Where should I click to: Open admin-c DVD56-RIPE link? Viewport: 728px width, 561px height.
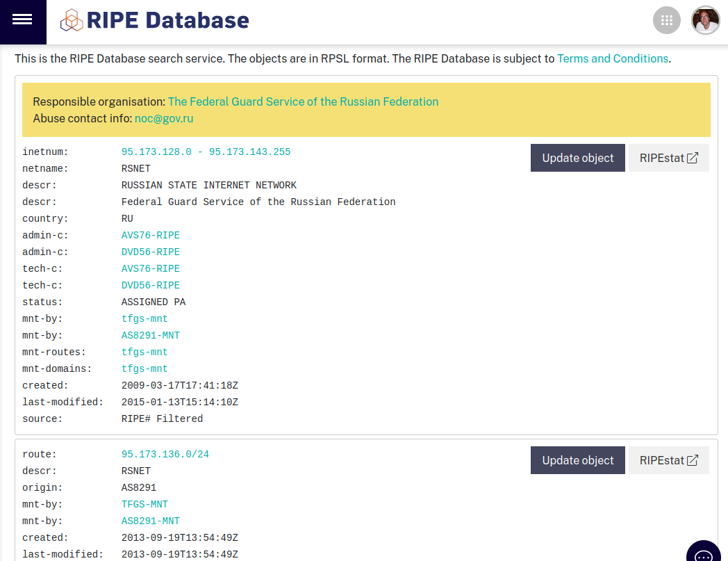(151, 252)
